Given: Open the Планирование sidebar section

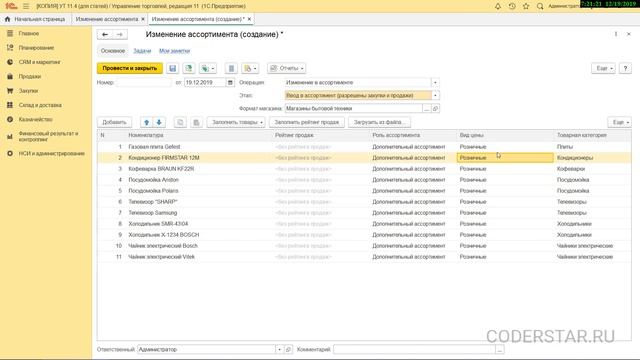Looking at the screenshot, I should (36, 48).
